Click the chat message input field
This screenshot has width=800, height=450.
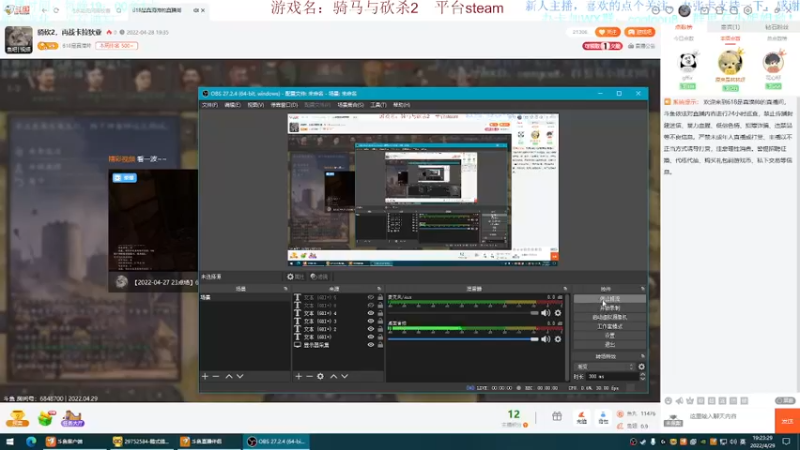727,416
